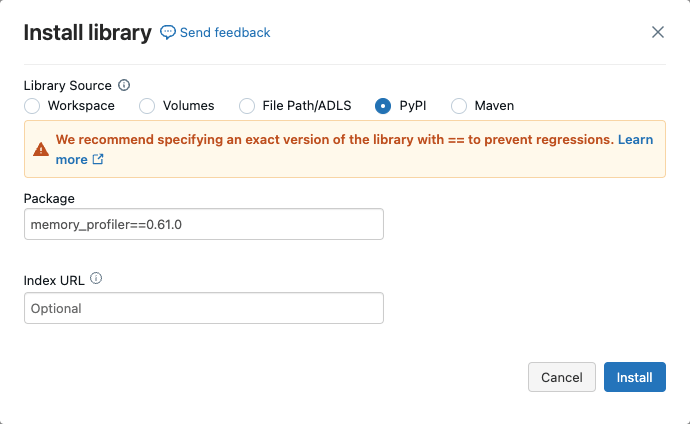Open the Learn more link
The image size is (690, 424).
635,140
